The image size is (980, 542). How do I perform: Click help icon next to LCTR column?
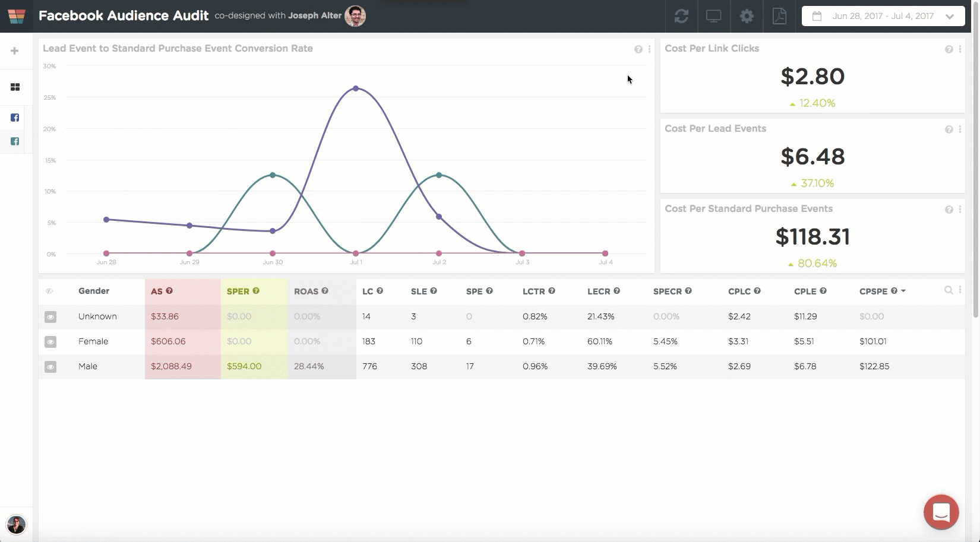(552, 291)
